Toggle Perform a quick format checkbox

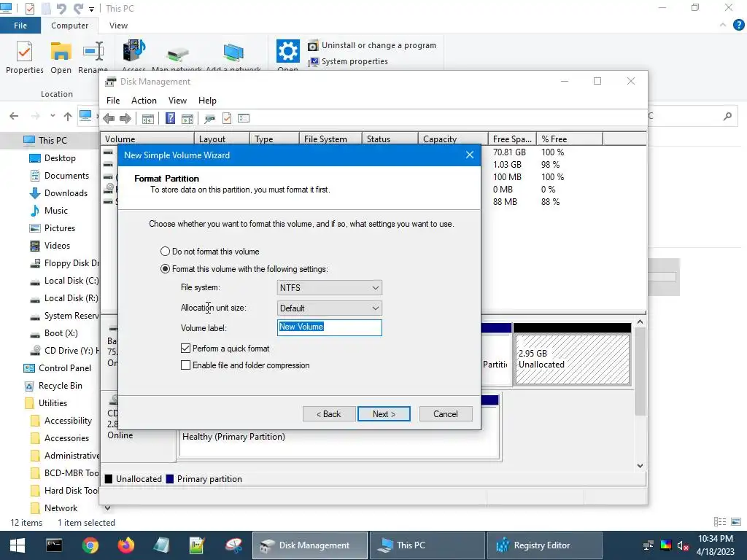pyautogui.click(x=186, y=349)
